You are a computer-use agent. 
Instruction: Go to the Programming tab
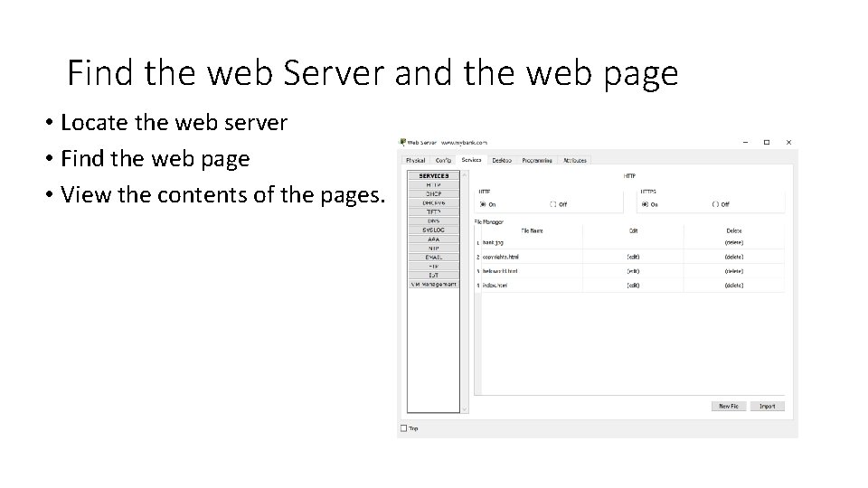[x=536, y=161]
